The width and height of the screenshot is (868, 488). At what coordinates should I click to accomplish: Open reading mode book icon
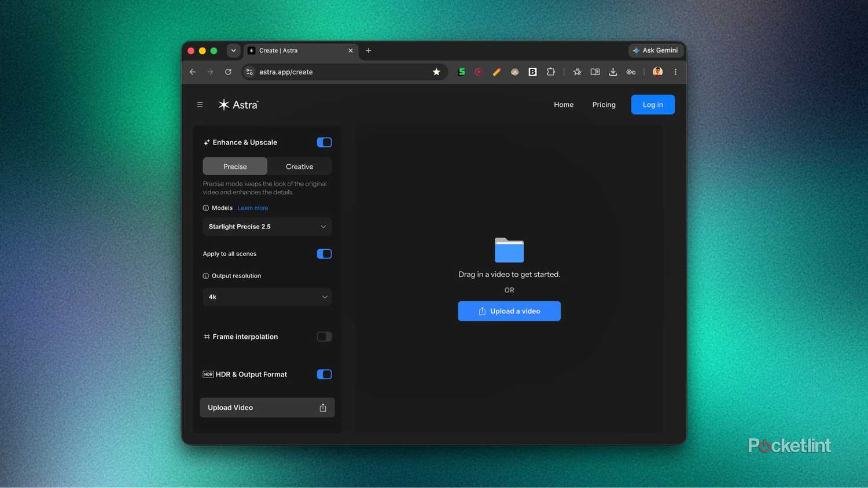[595, 72]
